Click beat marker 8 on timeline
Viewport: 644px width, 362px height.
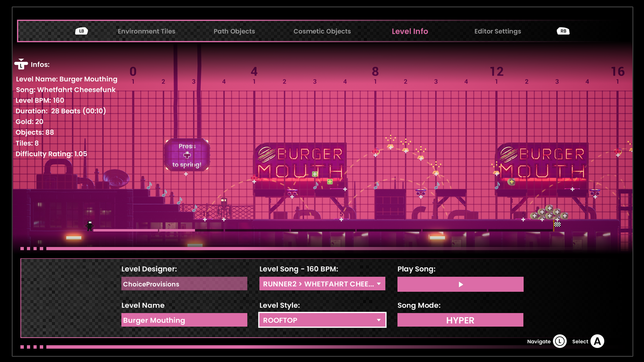[375, 72]
